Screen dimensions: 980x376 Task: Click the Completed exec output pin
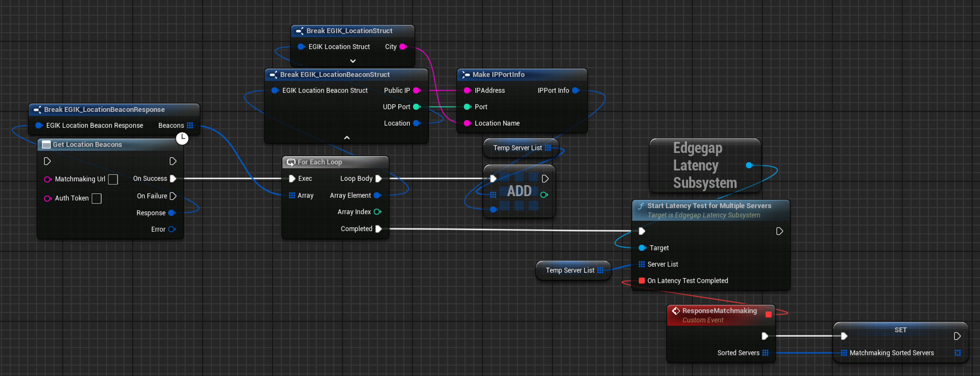click(x=378, y=229)
